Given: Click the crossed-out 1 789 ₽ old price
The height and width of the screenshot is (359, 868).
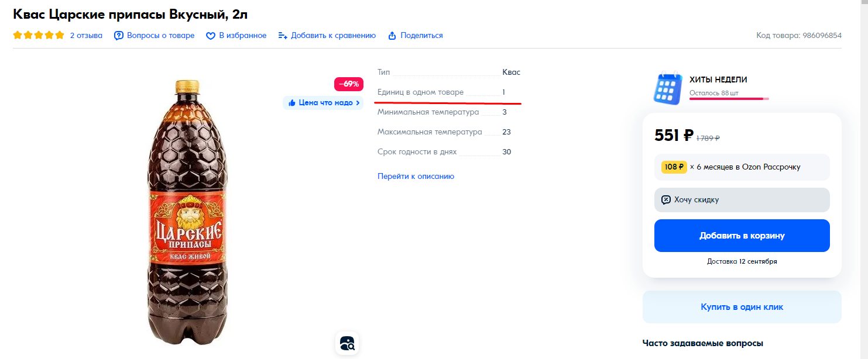Looking at the screenshot, I should point(708,139).
